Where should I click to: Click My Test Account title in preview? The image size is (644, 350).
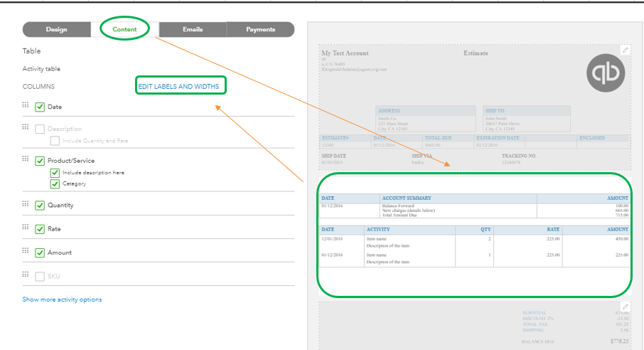[x=345, y=53]
